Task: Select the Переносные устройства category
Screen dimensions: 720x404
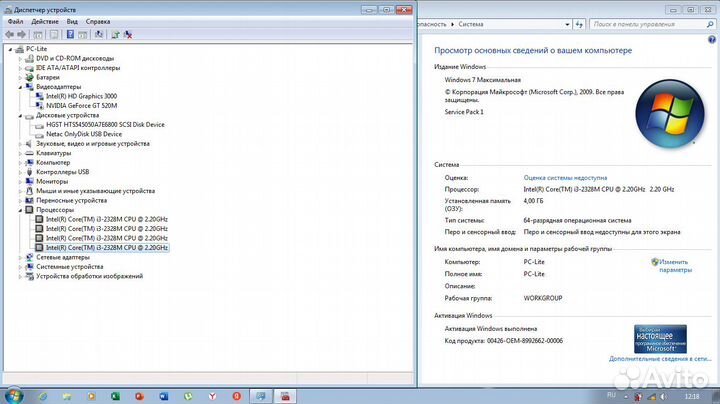Action: pos(72,200)
